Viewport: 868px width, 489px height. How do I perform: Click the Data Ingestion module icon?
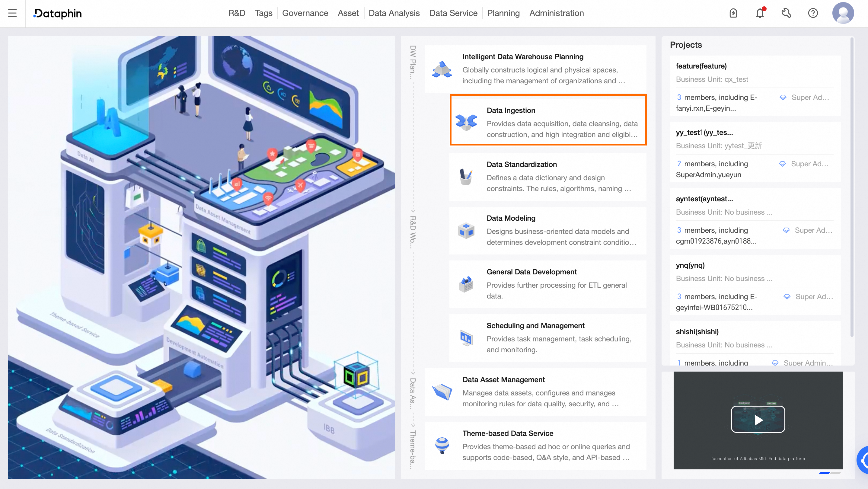[466, 122]
